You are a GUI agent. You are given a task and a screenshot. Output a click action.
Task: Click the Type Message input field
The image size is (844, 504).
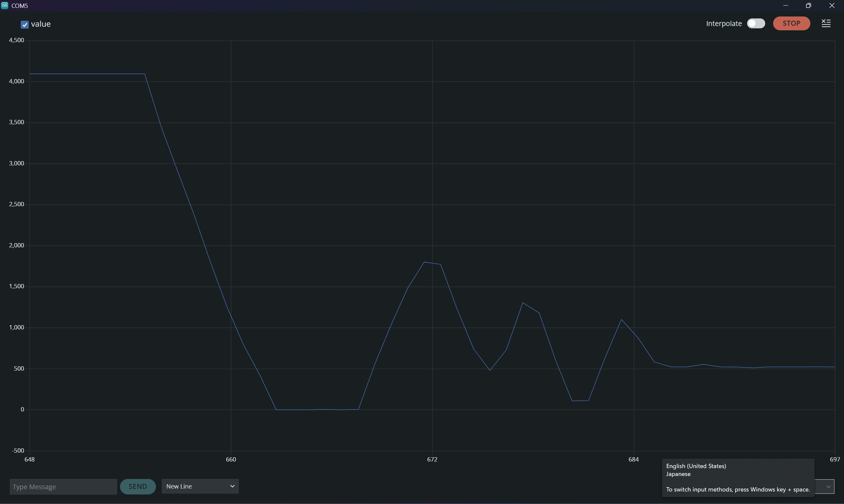63,486
